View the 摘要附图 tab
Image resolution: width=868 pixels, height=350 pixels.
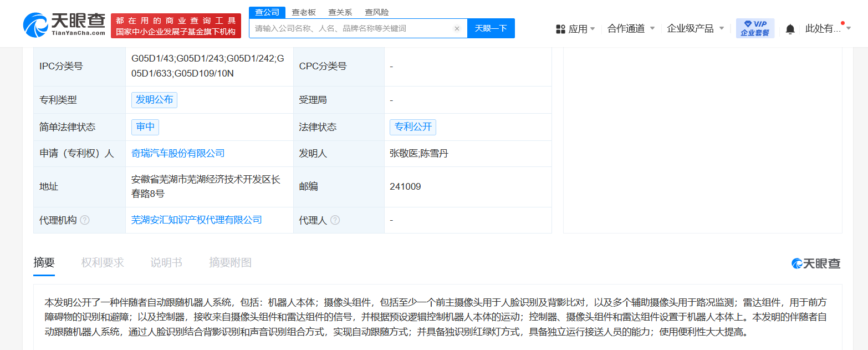click(230, 263)
